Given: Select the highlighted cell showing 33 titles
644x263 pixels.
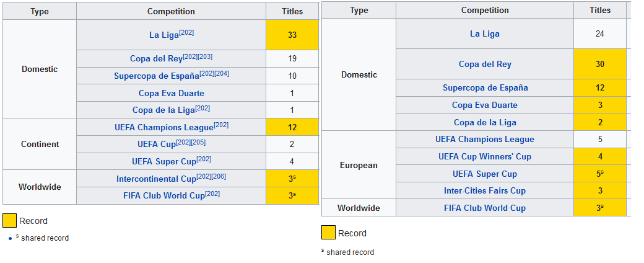Looking at the screenshot, I should coord(292,35).
